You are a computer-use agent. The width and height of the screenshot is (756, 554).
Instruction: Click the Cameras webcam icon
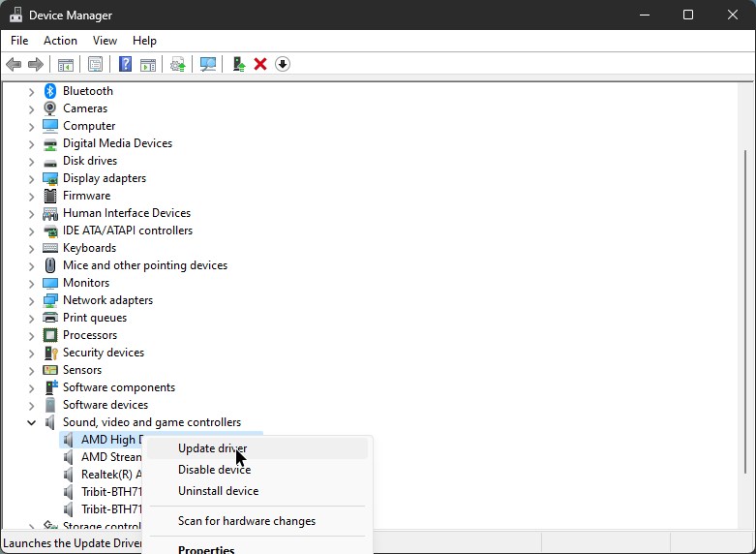click(x=50, y=108)
